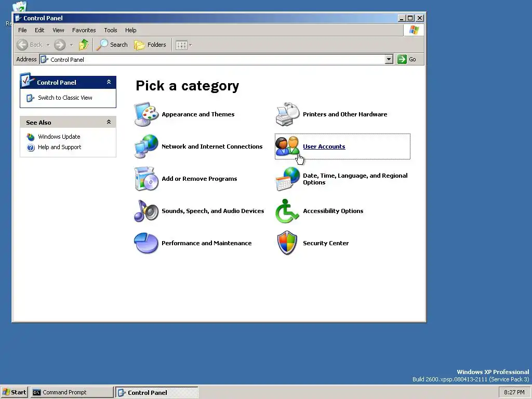Click the Performance and Maintenance link text
This screenshot has width=532, height=399.
[x=207, y=243]
